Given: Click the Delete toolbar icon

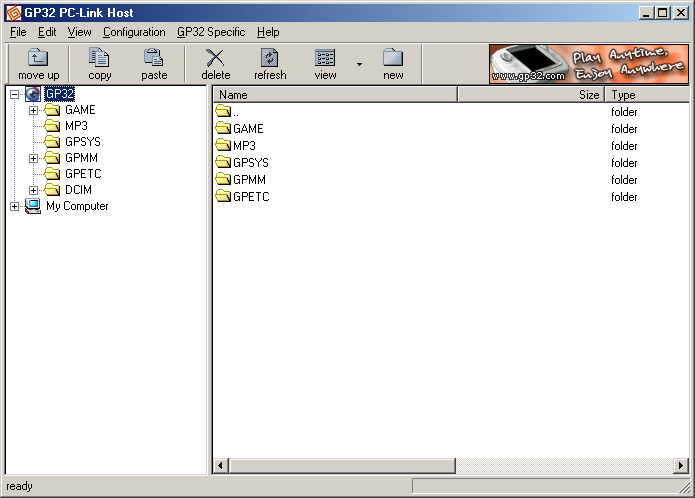Looking at the screenshot, I should 215,58.
